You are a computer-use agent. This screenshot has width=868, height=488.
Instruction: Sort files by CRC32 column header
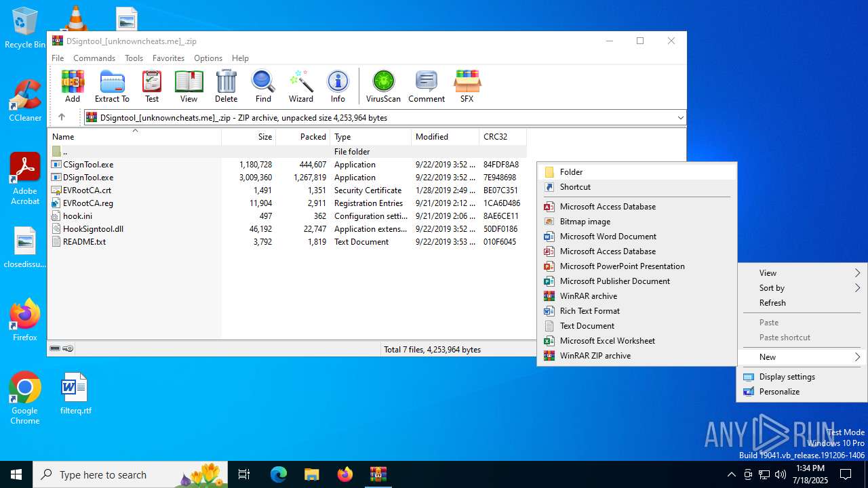502,137
